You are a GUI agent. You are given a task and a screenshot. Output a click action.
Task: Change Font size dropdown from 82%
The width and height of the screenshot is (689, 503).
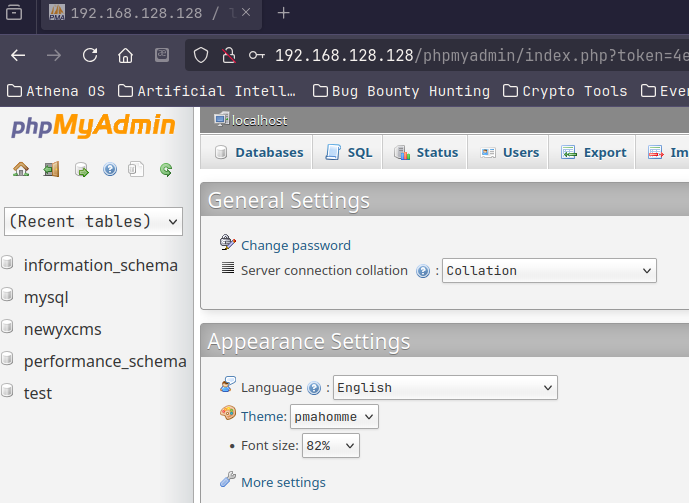(x=331, y=446)
